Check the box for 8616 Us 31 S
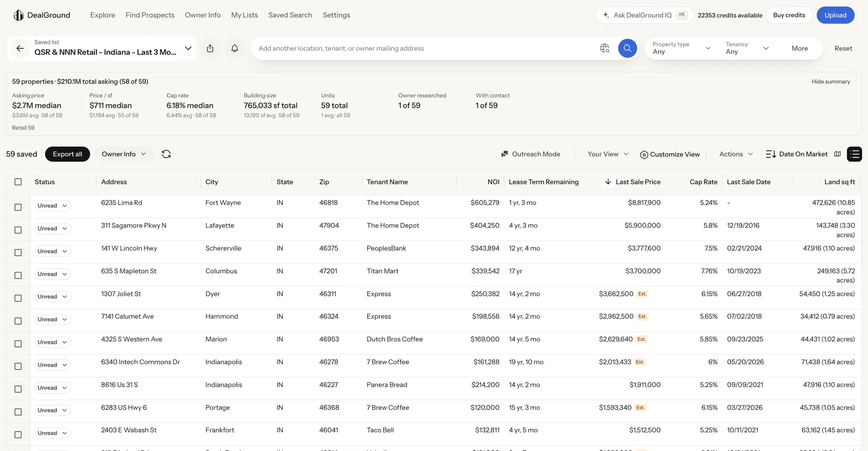Image resolution: width=868 pixels, height=451 pixels. coord(18,389)
